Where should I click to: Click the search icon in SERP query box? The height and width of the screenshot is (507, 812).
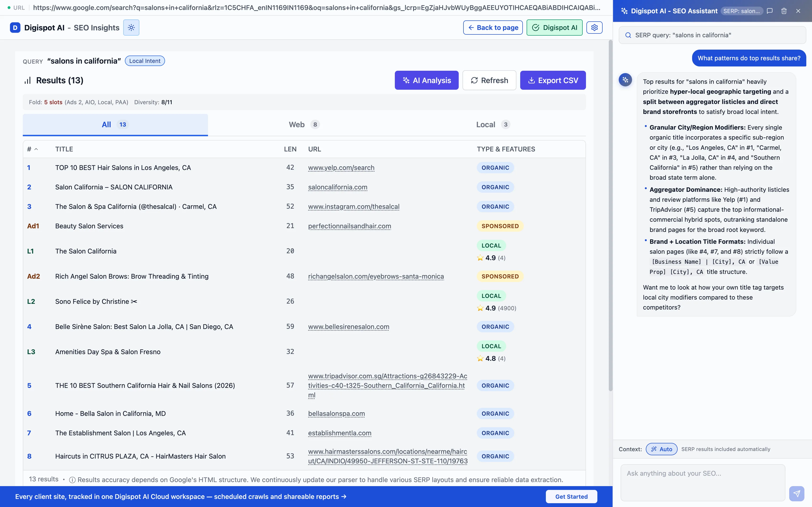click(x=628, y=35)
